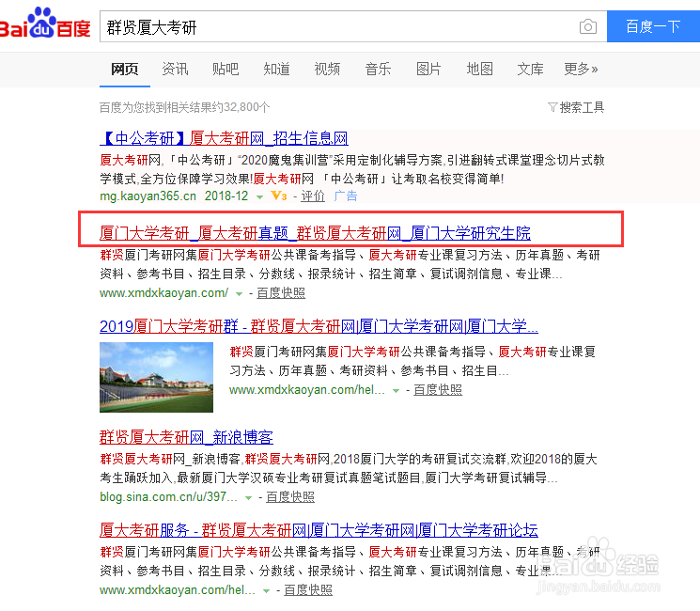Click result count text 约32,800个

[x=241, y=107]
